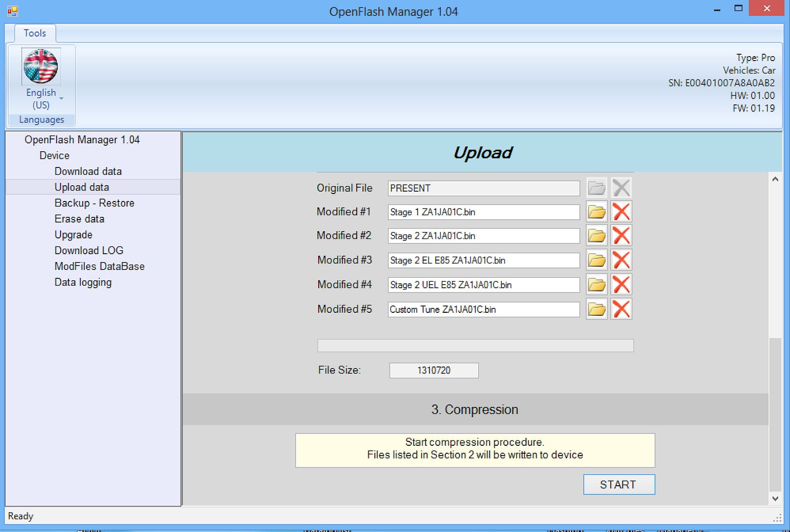Delete Modified #4 file with red X
The image size is (790, 532).
pos(621,285)
